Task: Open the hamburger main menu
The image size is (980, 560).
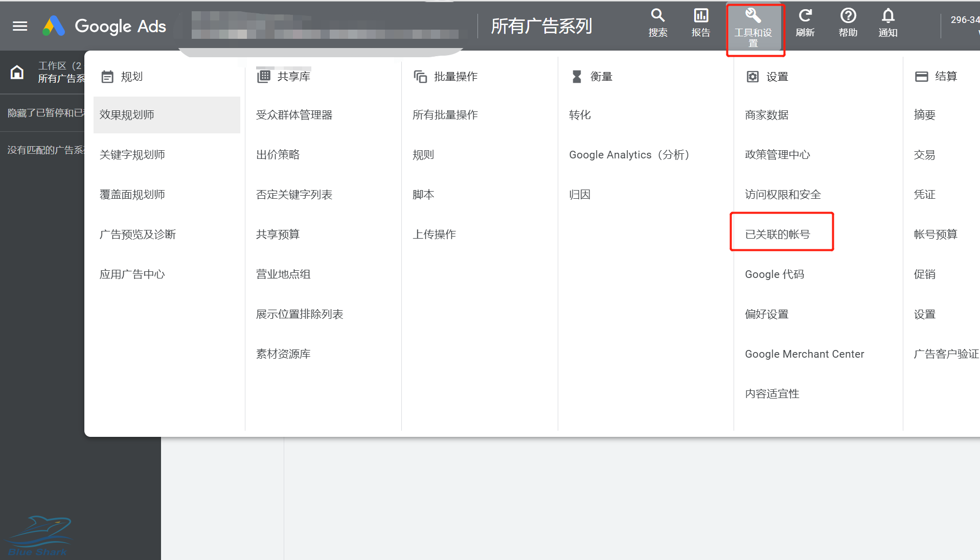Action: click(20, 26)
